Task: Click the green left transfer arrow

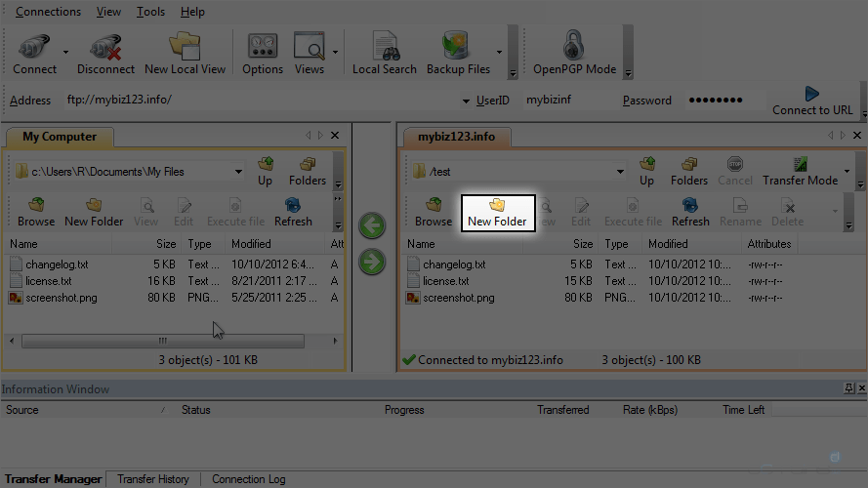Action: [x=372, y=225]
